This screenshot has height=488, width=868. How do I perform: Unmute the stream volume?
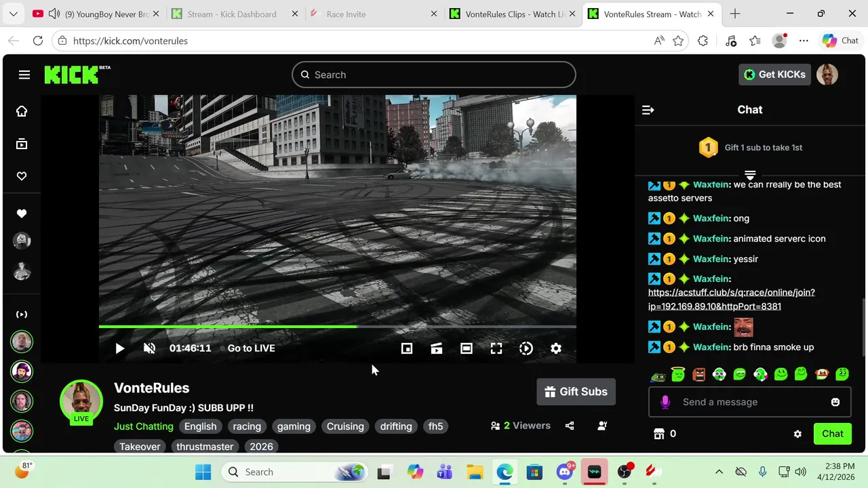150,348
